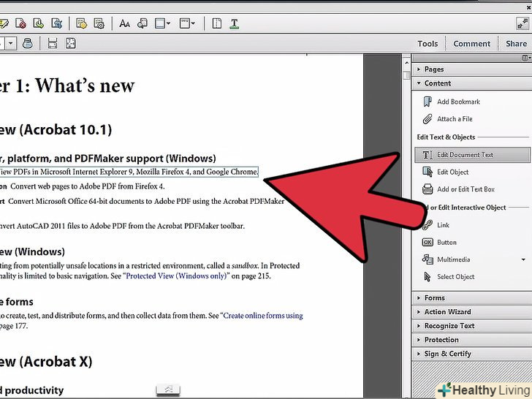Select the Edit Document Text tool
The height and width of the screenshot is (399, 532).
coord(472,155)
